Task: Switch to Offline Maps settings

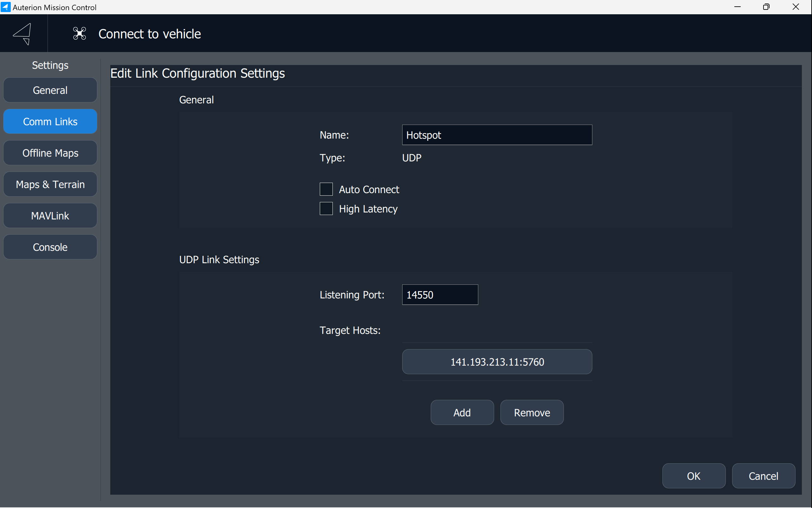Action: pos(50,153)
